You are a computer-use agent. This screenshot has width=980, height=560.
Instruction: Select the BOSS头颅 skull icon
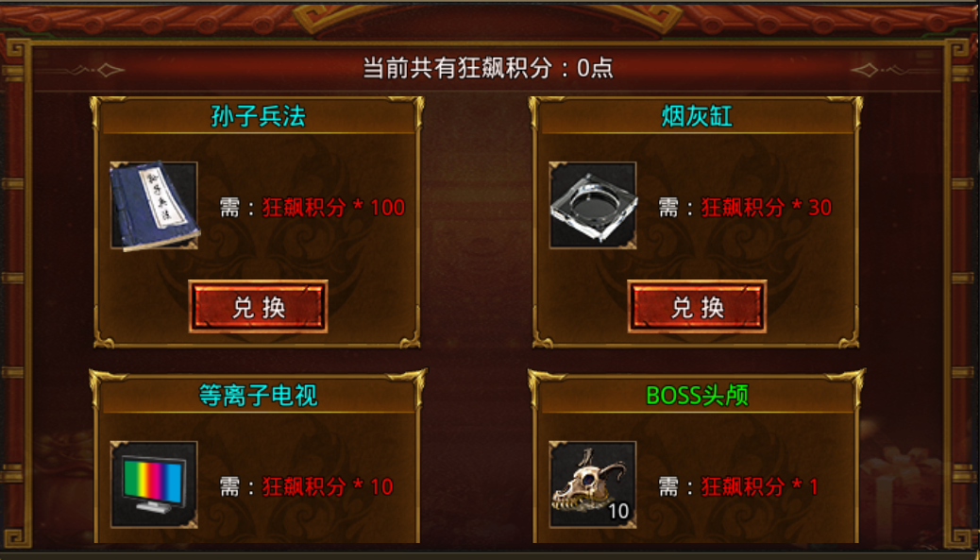click(x=593, y=485)
